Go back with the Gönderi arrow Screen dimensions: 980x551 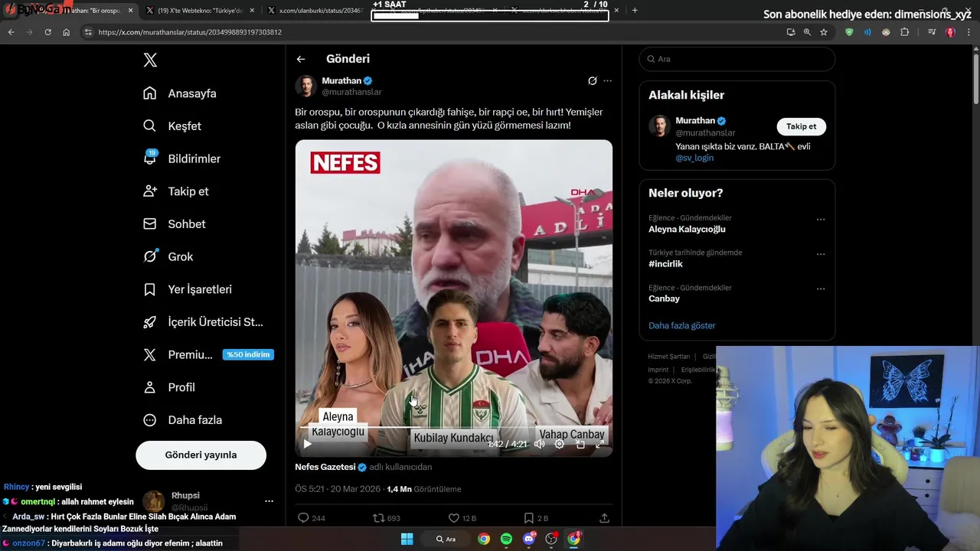pos(301,59)
